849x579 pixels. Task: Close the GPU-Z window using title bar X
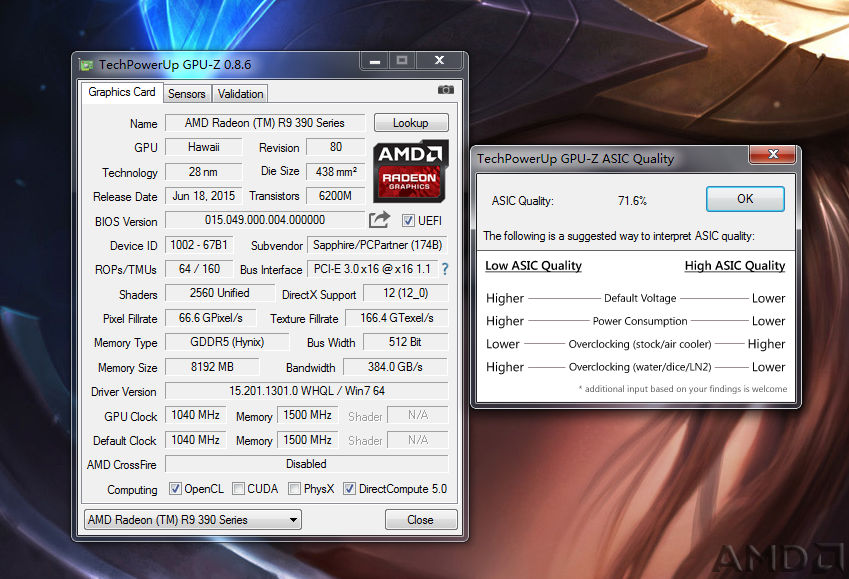[439, 61]
